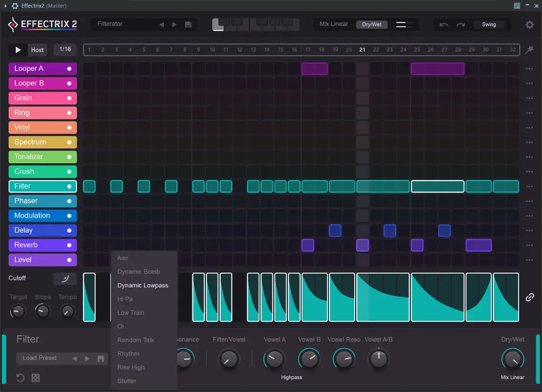Choose Dynamic Lowpass from the preset list

pyautogui.click(x=143, y=285)
